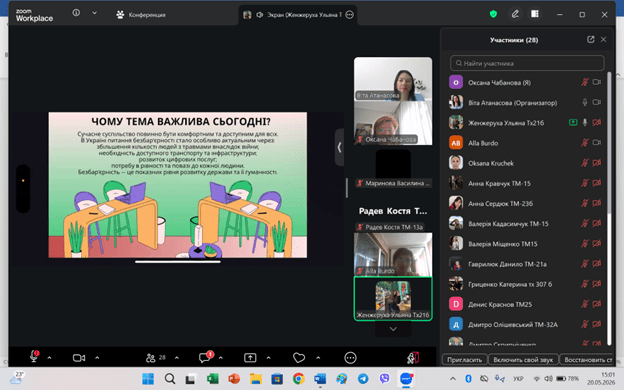Unmute microphone in Zoom toolbar

34,357
